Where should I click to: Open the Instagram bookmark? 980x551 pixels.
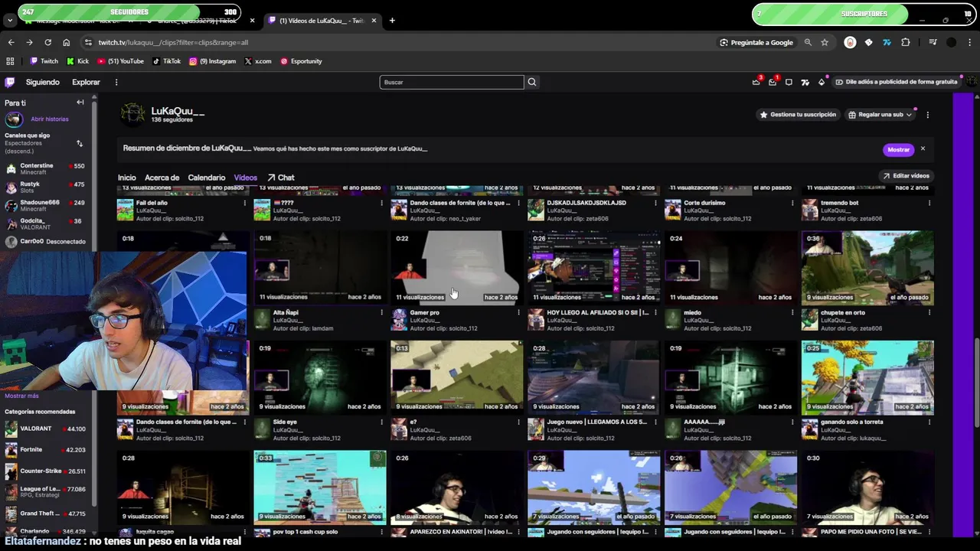(212, 61)
